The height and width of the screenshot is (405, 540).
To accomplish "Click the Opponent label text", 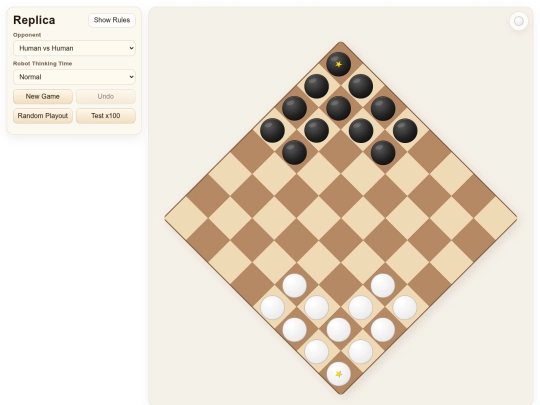I will (x=27, y=35).
